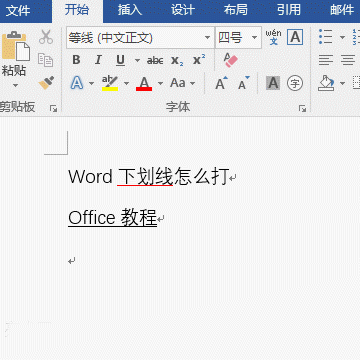360x360 pixels.
Task: Toggle superscript formatting
Action: click(x=199, y=60)
